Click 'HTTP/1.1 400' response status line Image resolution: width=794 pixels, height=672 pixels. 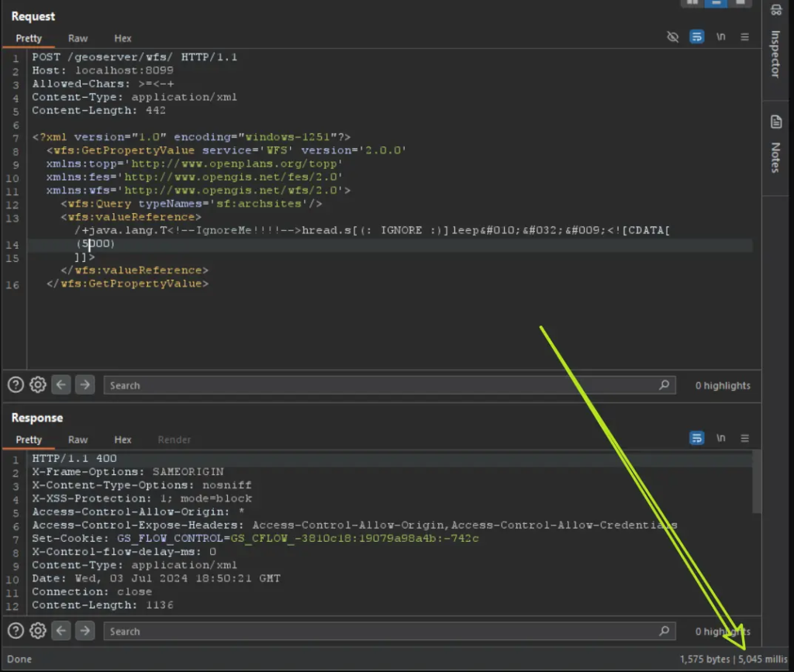(x=74, y=458)
